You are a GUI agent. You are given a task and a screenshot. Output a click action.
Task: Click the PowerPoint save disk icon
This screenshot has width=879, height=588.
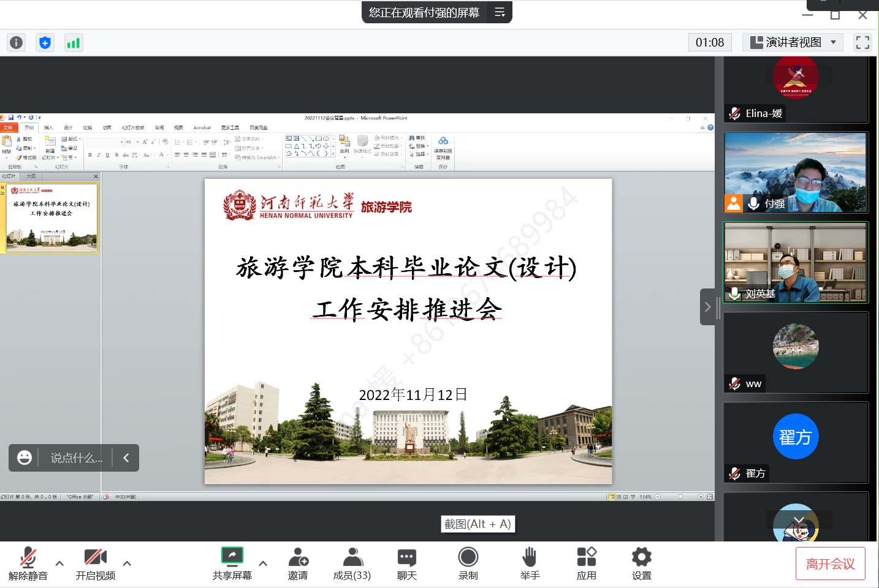click(10, 118)
